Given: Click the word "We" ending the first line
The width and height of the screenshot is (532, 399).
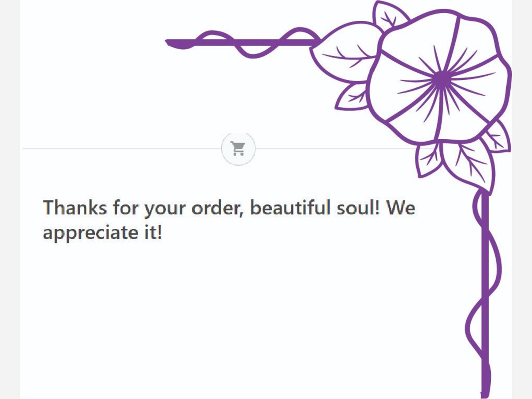Looking at the screenshot, I should [x=400, y=207].
